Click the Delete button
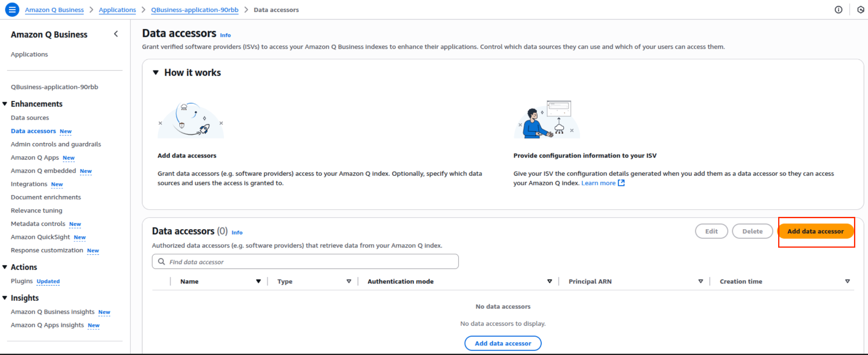 [752, 231]
